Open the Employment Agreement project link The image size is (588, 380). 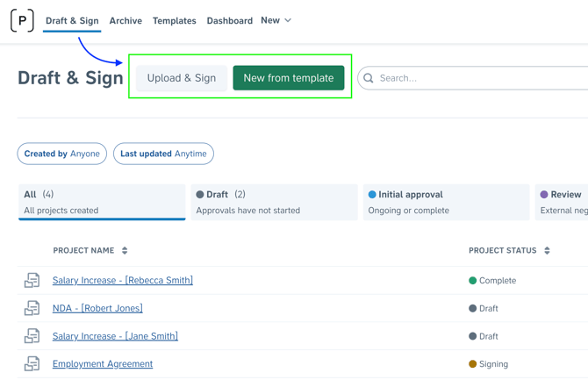click(103, 364)
